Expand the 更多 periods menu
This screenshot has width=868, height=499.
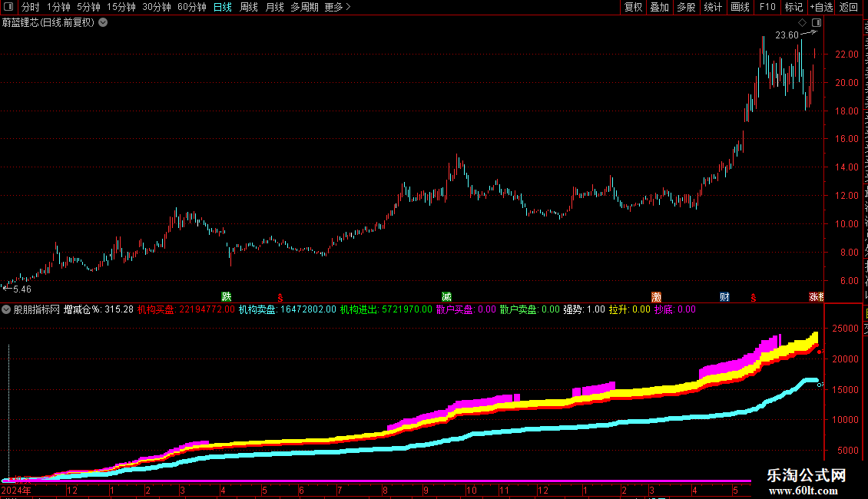coord(337,7)
